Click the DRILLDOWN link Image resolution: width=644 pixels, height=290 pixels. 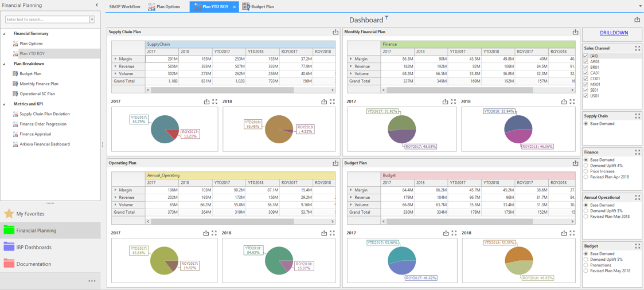(x=614, y=33)
